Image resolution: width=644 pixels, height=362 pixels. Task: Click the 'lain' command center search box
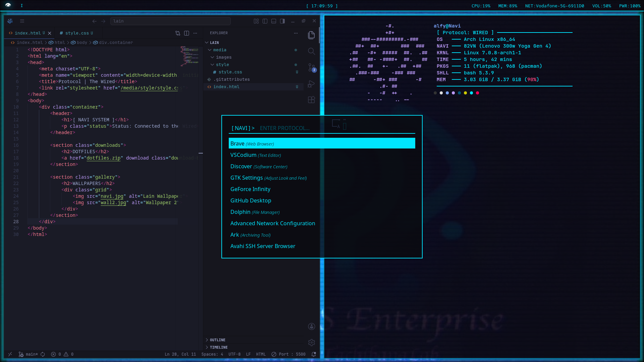coord(170,21)
